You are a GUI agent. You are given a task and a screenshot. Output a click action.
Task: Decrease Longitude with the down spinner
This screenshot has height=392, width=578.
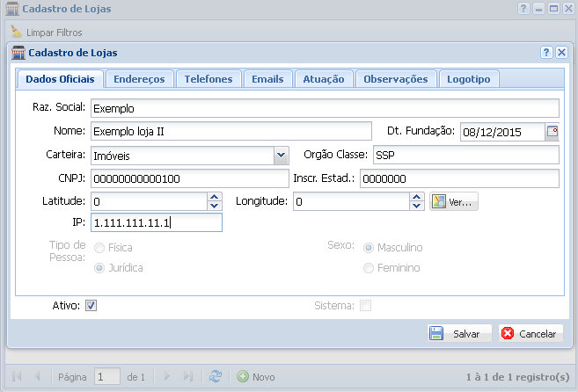coord(417,207)
